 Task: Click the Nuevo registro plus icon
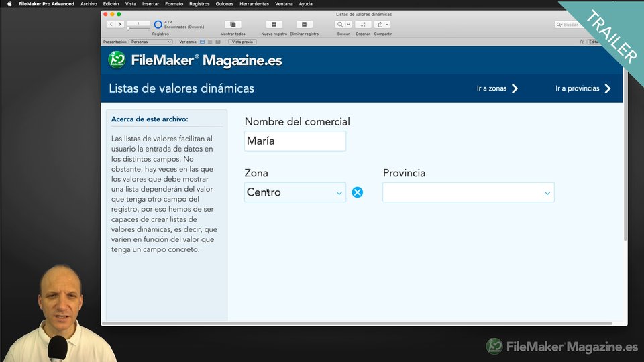274,25
